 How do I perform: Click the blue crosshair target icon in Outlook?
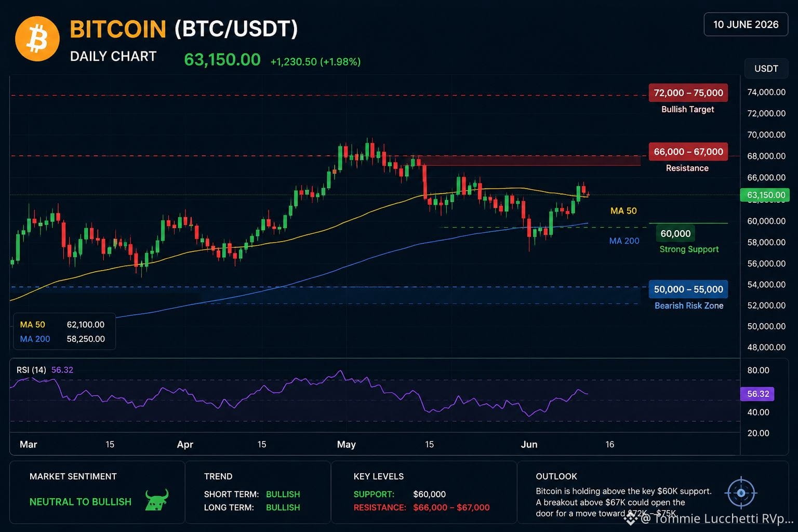tap(741, 493)
